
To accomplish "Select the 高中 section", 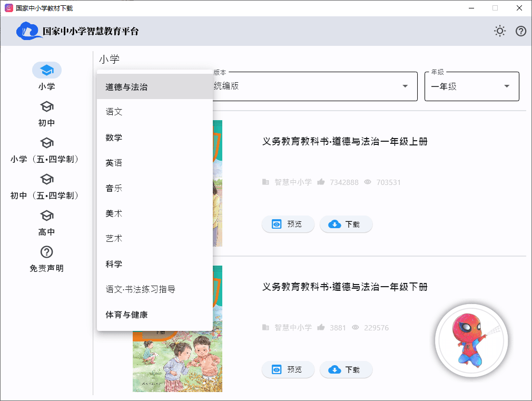I will pos(47,222).
